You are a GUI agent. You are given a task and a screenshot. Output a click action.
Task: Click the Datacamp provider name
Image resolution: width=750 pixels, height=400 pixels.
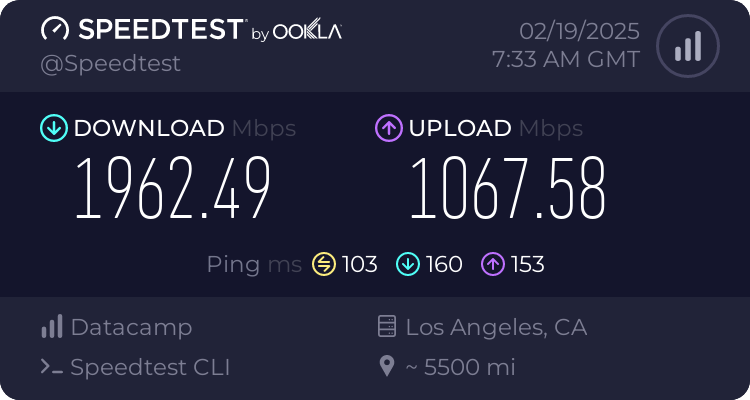pyautogui.click(x=131, y=327)
